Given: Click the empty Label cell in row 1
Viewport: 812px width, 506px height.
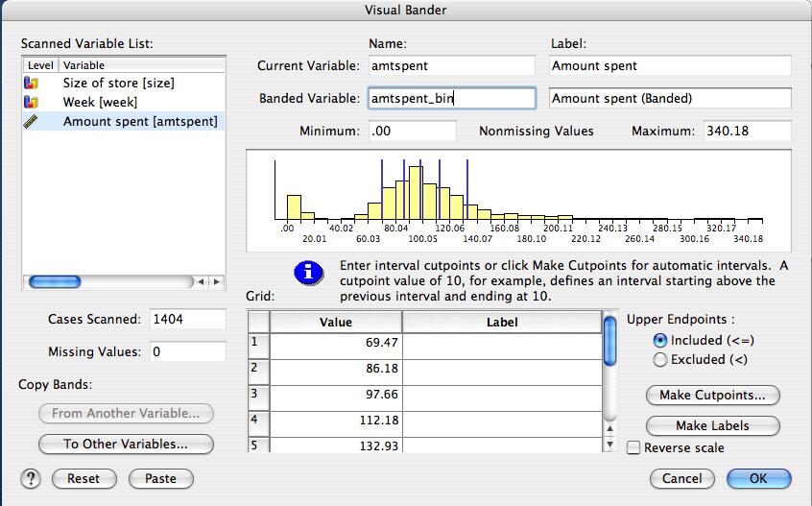Looking at the screenshot, I should pyautogui.click(x=502, y=347).
